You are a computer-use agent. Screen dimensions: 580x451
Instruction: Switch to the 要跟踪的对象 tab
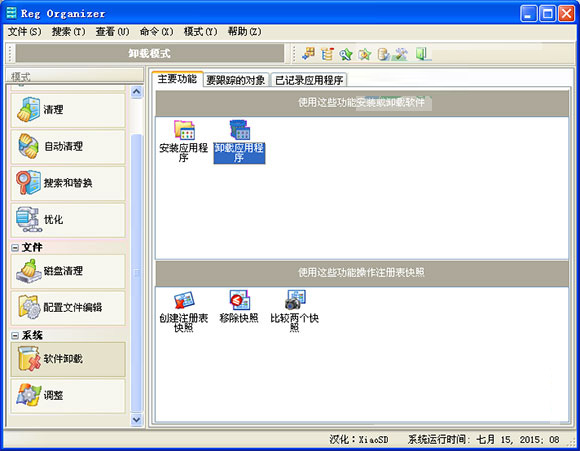point(236,80)
